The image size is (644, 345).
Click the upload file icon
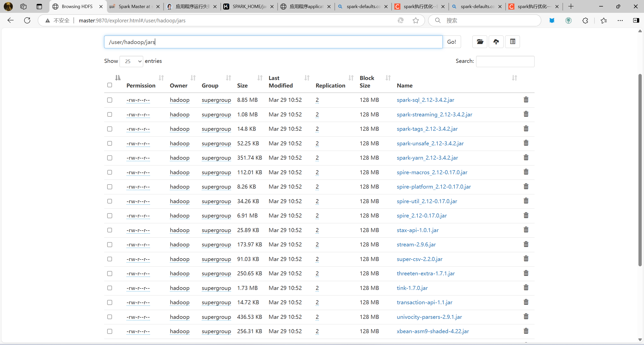[x=496, y=42]
